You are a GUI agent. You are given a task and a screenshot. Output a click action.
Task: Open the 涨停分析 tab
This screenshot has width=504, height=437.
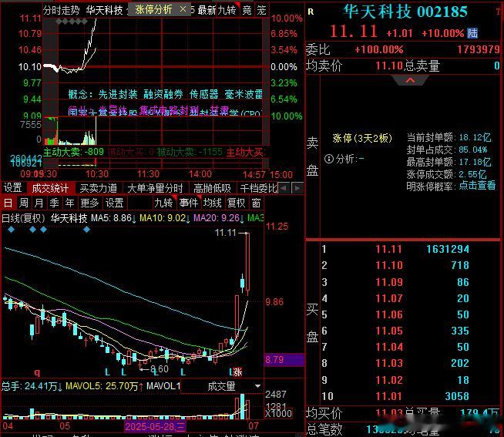(153, 9)
